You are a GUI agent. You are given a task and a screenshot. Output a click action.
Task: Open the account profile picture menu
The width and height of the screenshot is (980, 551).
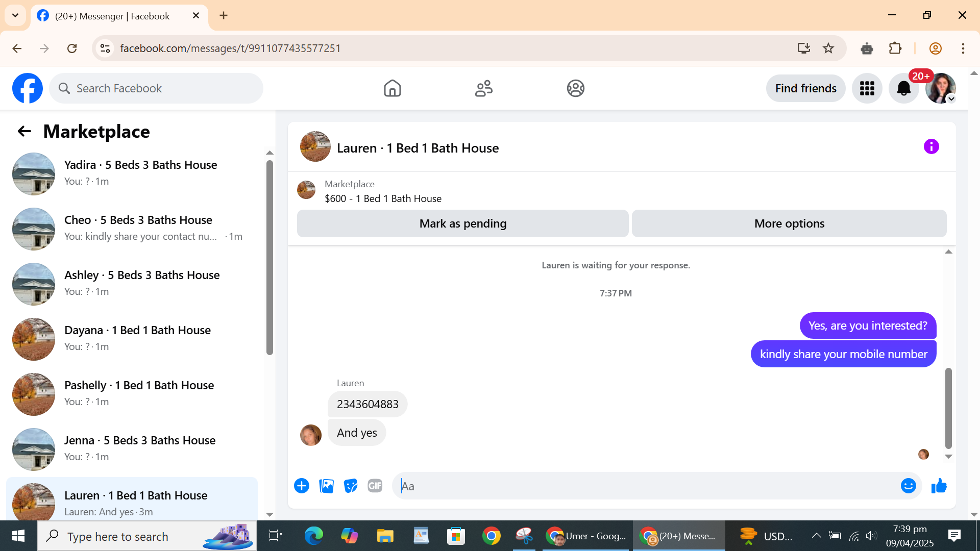pyautogui.click(x=940, y=88)
